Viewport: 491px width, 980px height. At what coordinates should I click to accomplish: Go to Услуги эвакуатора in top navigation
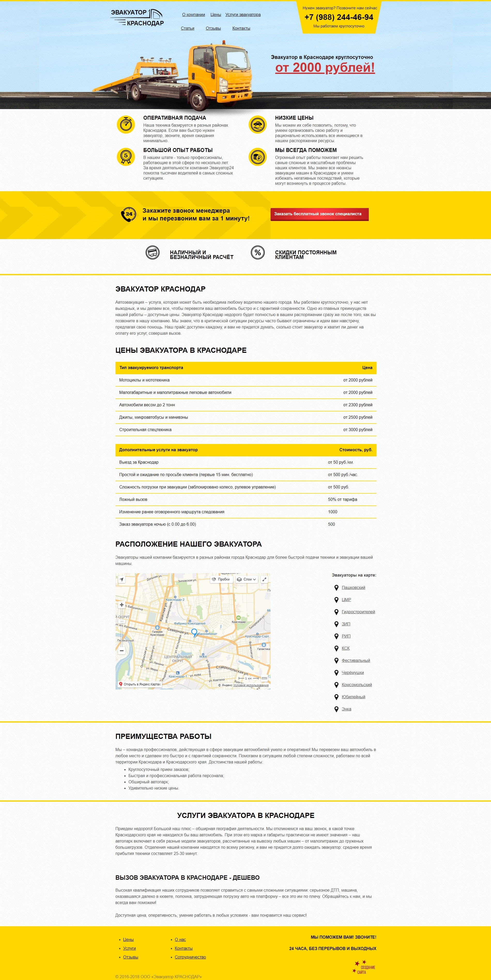[243, 15]
